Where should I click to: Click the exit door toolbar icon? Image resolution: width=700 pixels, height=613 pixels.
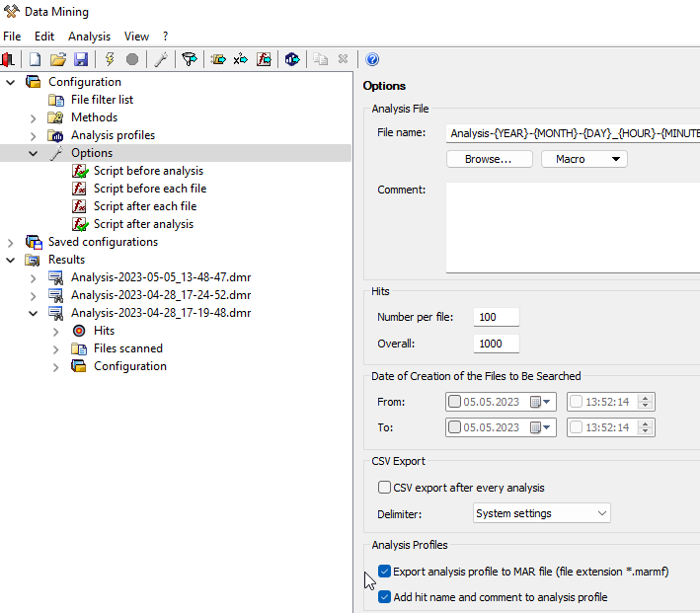(8, 59)
